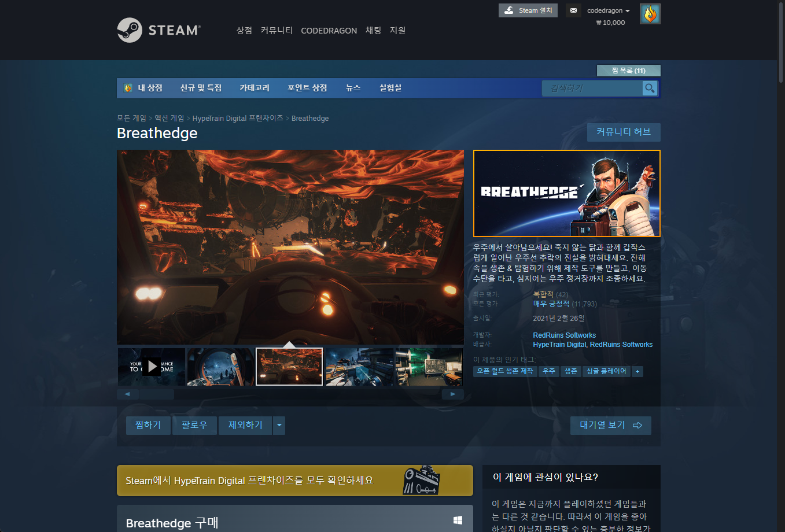
Task: Open the 커뮤니티 허브 button
Action: click(624, 132)
